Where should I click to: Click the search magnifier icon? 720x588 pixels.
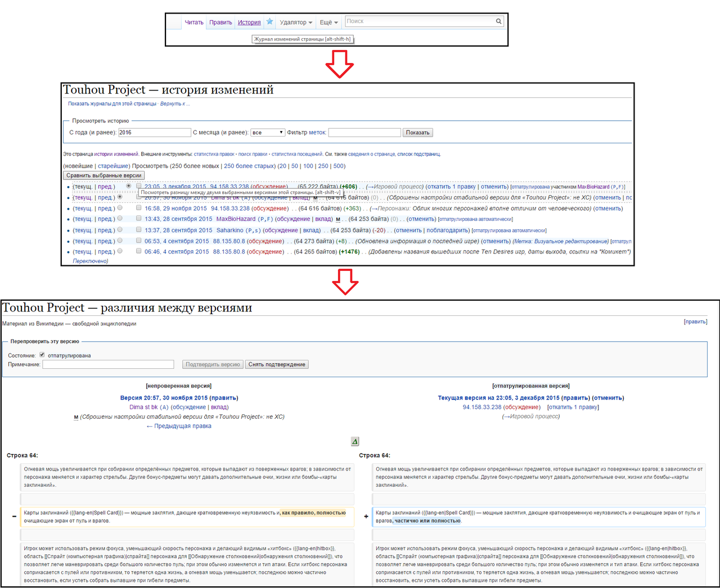coord(498,21)
